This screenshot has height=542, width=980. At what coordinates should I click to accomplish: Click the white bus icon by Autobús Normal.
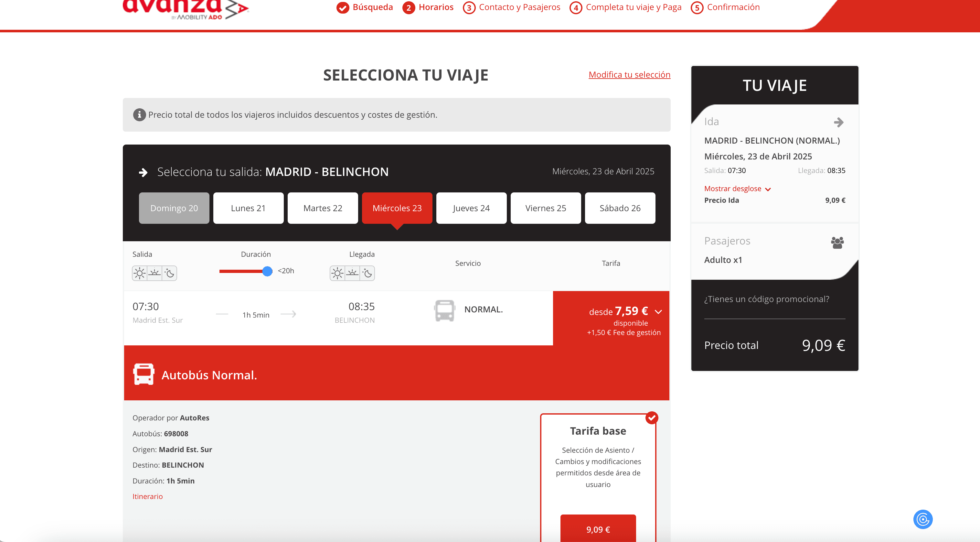point(144,374)
